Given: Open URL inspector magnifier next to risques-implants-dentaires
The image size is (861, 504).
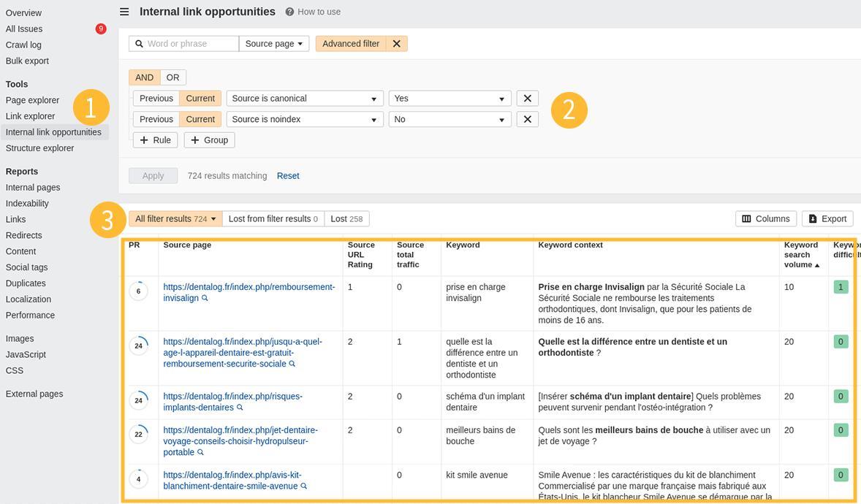Looking at the screenshot, I should coord(240,409).
